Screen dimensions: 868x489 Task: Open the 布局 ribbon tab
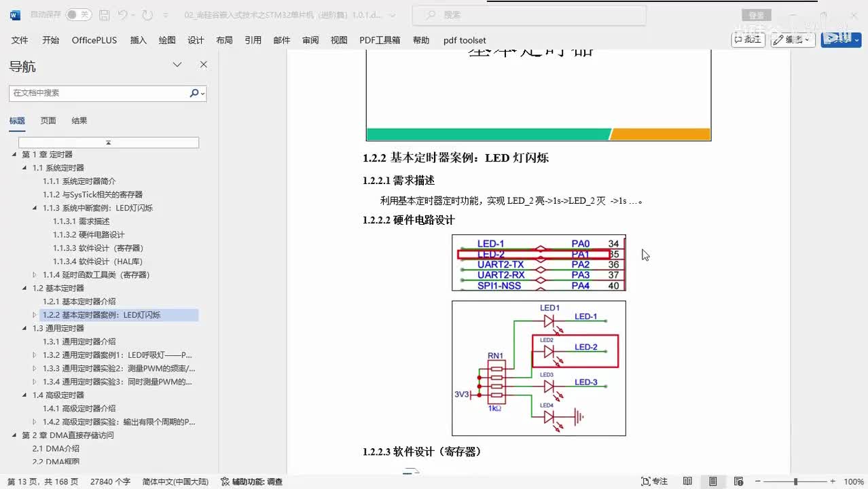click(x=224, y=40)
